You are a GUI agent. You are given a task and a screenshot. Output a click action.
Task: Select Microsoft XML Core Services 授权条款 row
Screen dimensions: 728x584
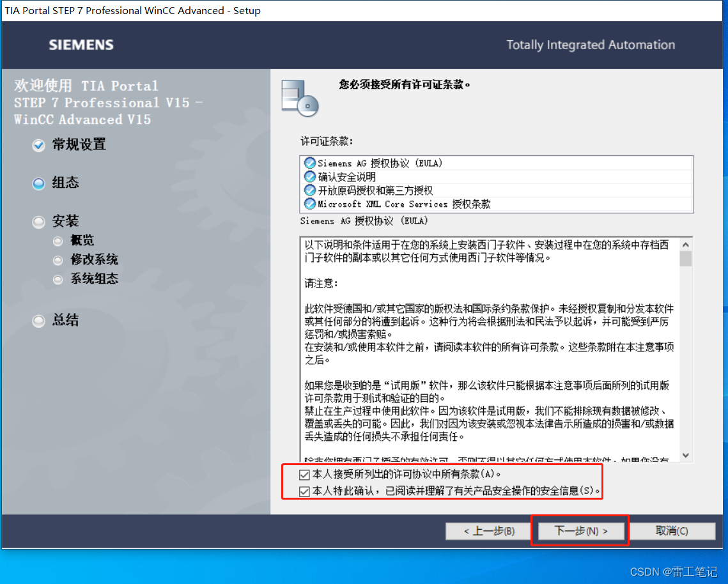pos(497,204)
